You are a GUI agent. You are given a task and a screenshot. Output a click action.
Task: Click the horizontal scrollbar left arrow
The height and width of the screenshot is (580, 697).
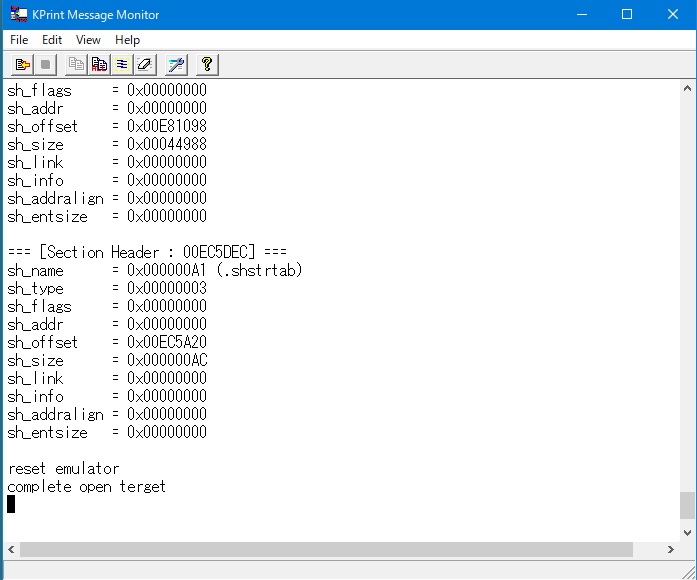click(x=12, y=550)
